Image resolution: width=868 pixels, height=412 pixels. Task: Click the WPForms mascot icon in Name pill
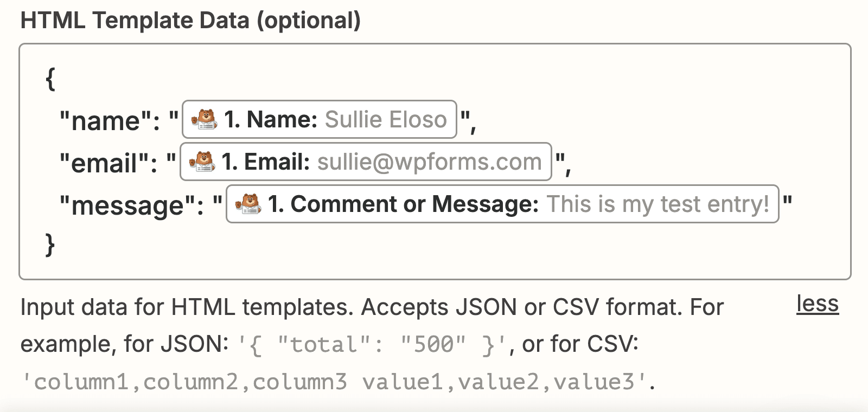(x=205, y=119)
